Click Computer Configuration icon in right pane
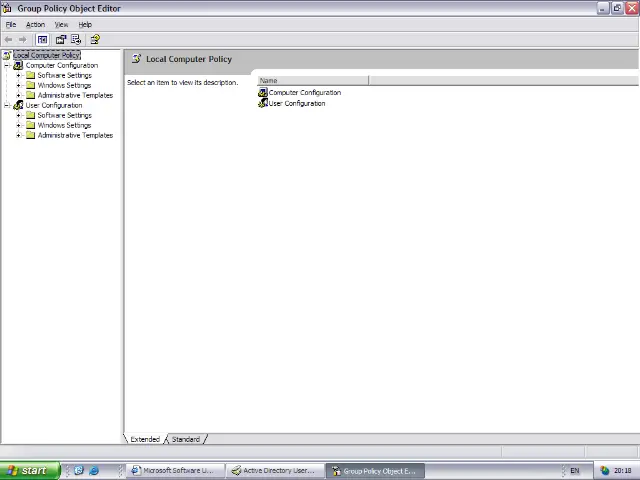Image resolution: width=640 pixels, height=480 pixels. 263,93
